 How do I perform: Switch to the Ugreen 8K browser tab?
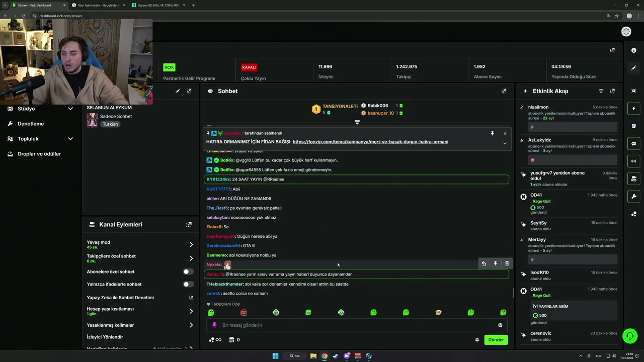(x=158, y=5)
